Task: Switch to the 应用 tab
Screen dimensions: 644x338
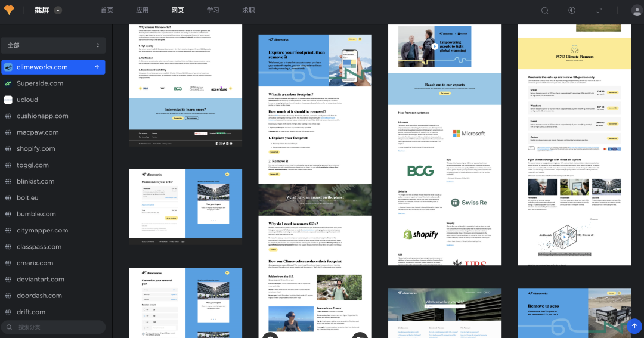Action: point(142,10)
